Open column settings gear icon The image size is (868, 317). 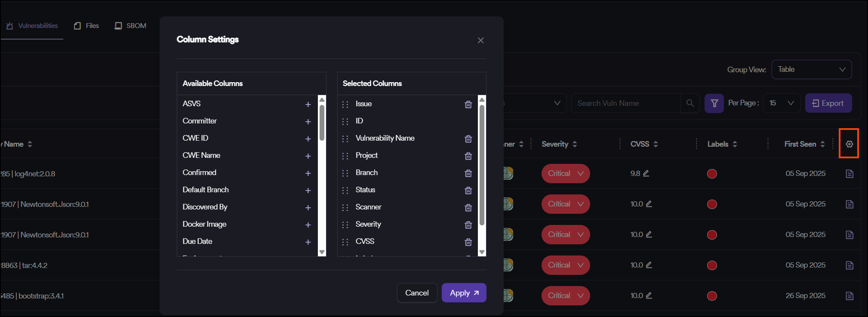click(849, 144)
